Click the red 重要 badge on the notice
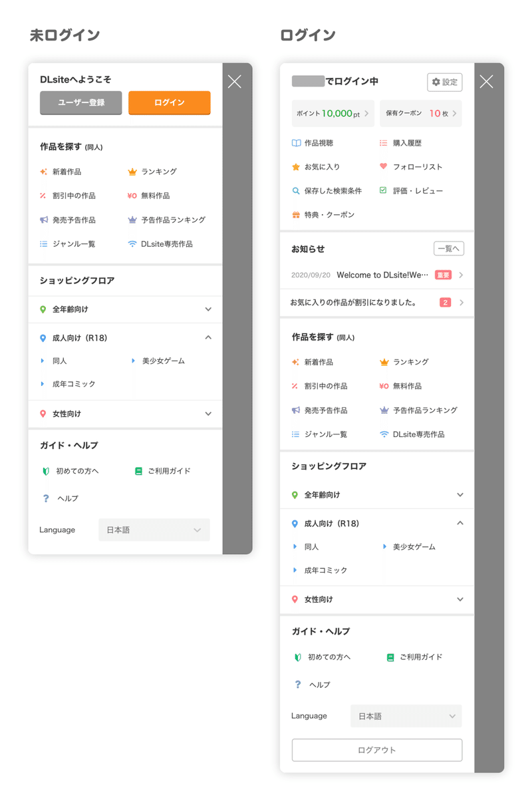Image resolution: width=532 pixels, height=801 pixels. click(443, 275)
